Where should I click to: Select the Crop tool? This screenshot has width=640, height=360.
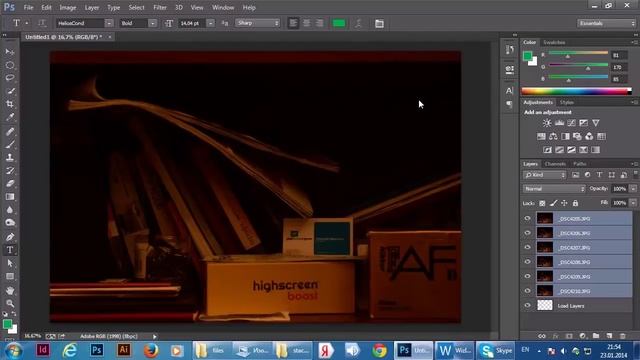coord(10,104)
